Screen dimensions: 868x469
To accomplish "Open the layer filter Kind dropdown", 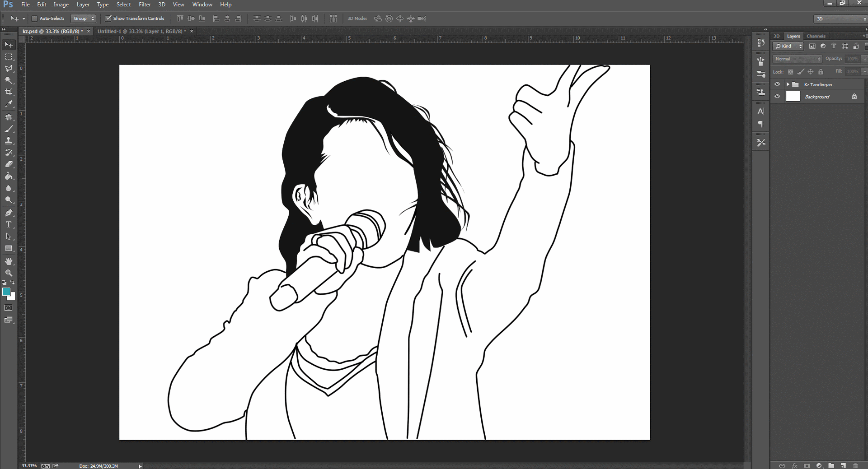I will click(788, 46).
